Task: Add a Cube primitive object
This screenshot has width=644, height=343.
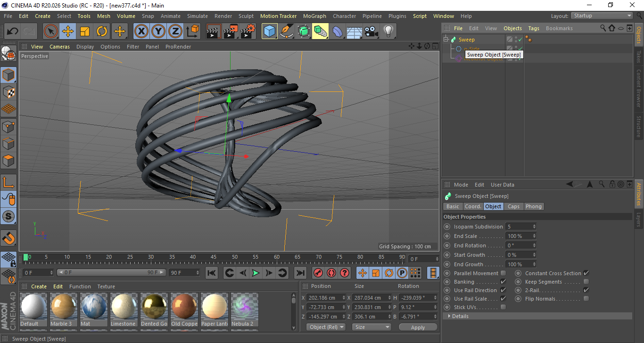Action: (270, 32)
